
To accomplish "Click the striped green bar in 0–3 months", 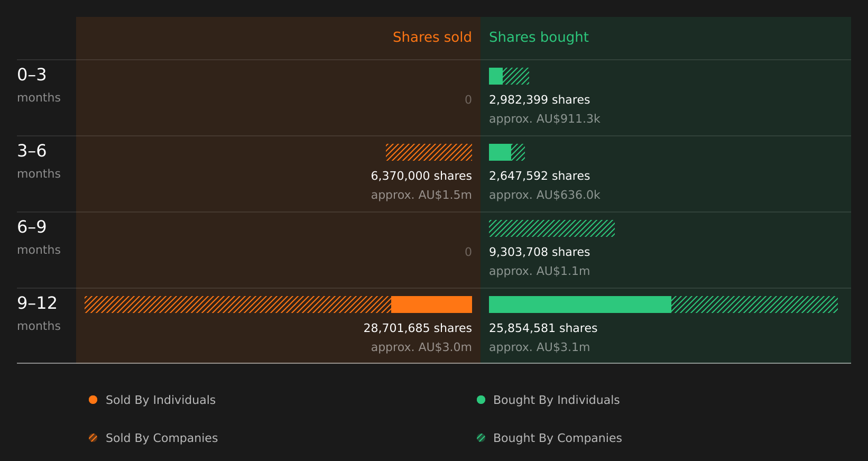I will 516,76.
